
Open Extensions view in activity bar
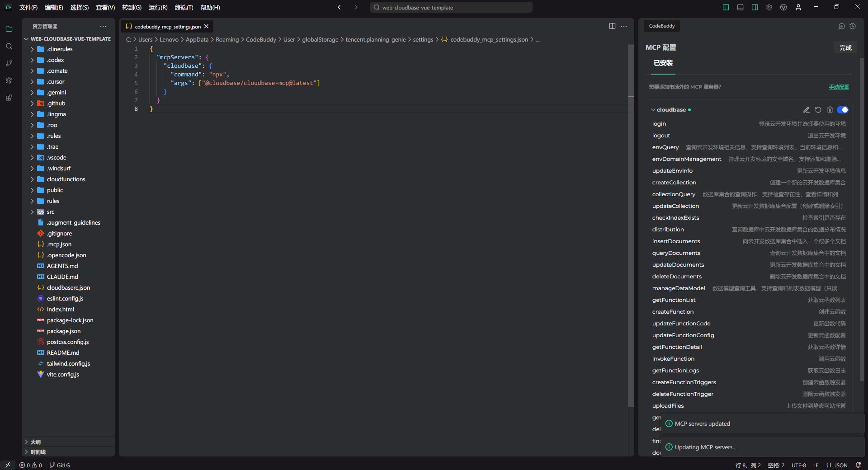[x=9, y=98]
